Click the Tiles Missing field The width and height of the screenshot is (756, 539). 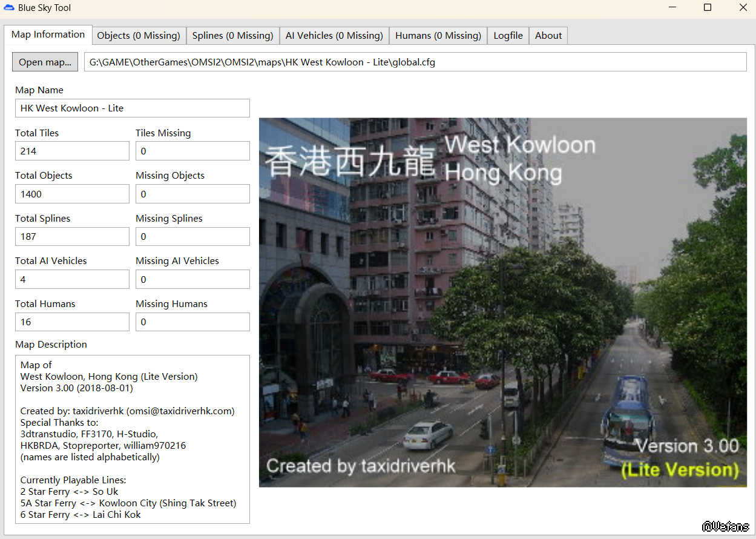pyautogui.click(x=192, y=151)
